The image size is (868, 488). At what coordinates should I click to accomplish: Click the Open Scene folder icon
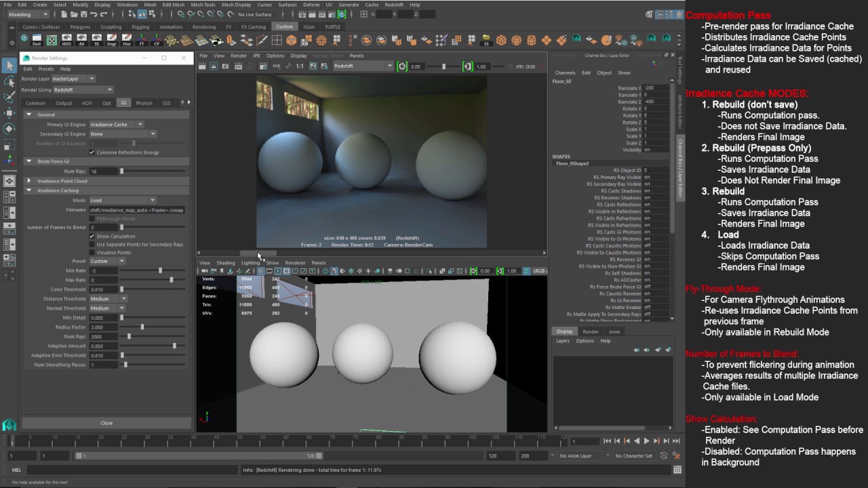[73, 14]
